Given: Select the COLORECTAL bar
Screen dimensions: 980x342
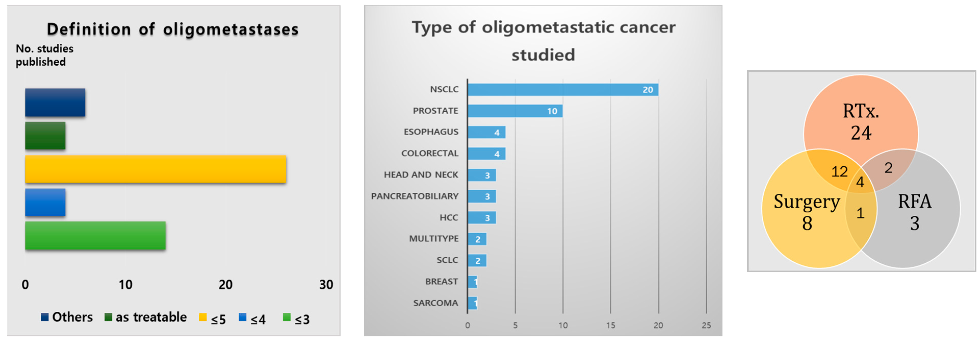Looking at the screenshot, I should tap(487, 154).
